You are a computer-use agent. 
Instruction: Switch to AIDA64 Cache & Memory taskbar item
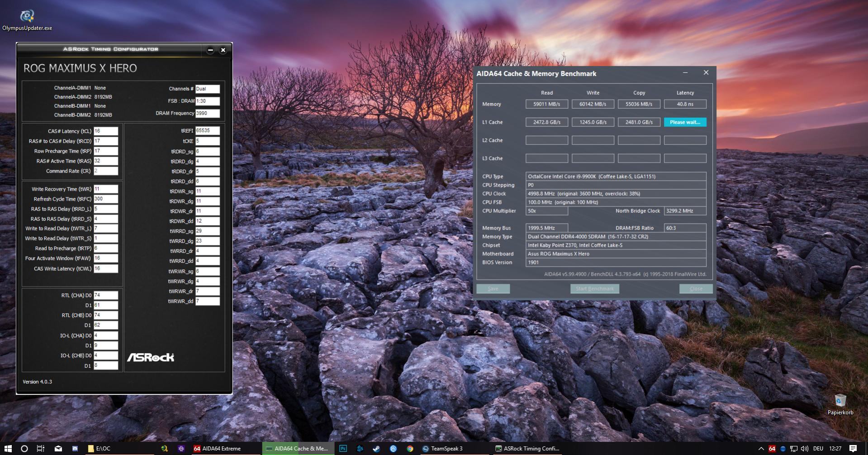(298, 449)
